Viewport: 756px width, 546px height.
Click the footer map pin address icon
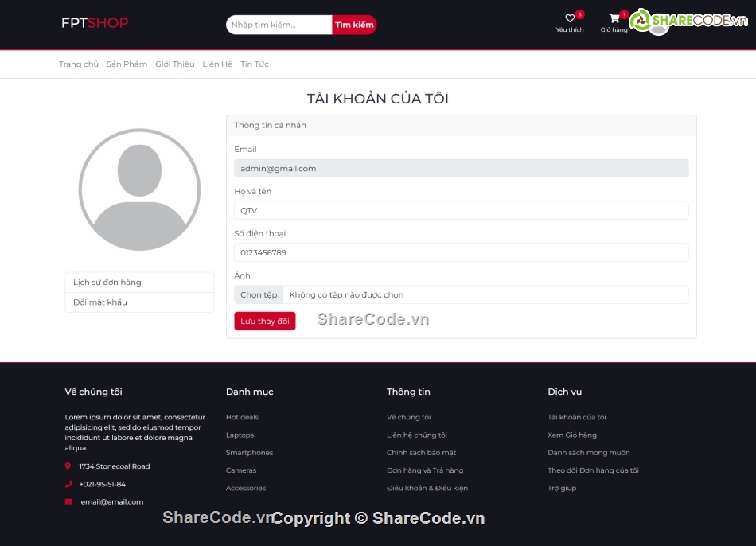pyautogui.click(x=68, y=466)
